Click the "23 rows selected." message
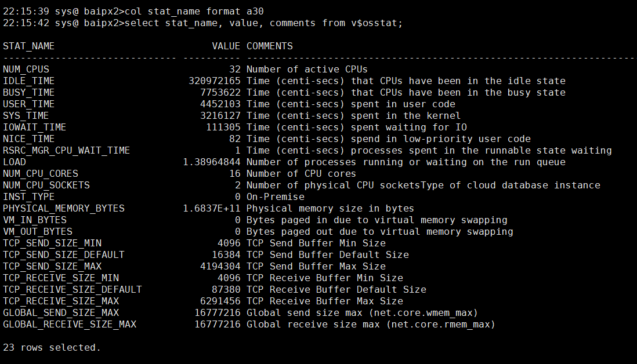 [x=52, y=347]
